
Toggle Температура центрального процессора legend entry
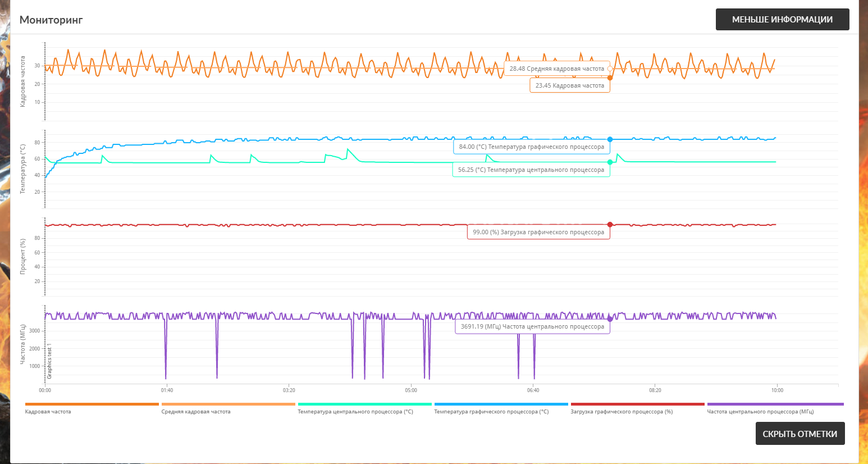click(364, 408)
